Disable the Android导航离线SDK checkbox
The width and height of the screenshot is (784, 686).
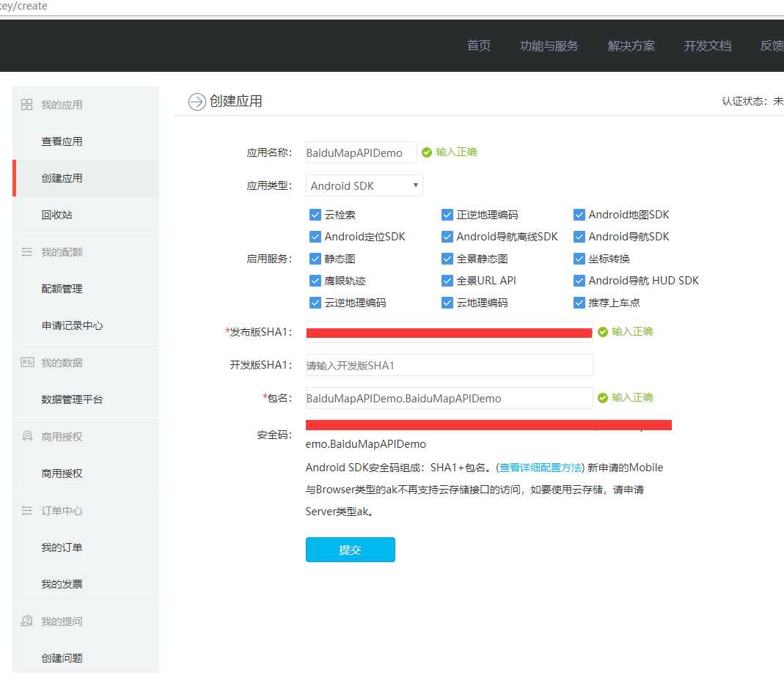point(447,237)
